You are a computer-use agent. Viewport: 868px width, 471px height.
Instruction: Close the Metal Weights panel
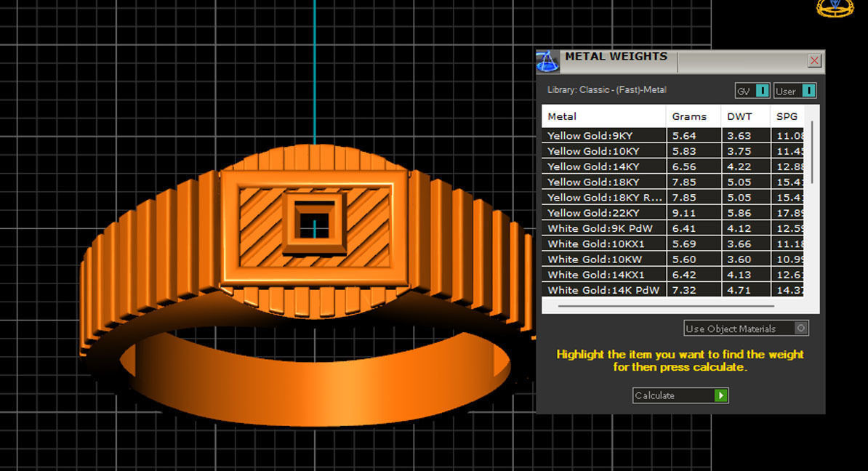pyautogui.click(x=813, y=60)
